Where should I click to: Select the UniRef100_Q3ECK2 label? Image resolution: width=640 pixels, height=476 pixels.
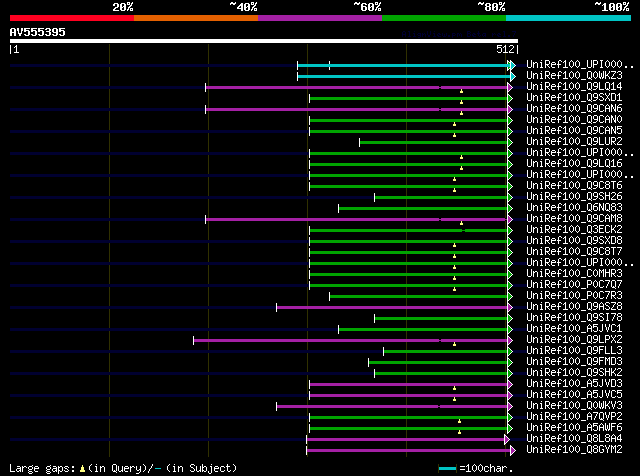[x=574, y=230]
